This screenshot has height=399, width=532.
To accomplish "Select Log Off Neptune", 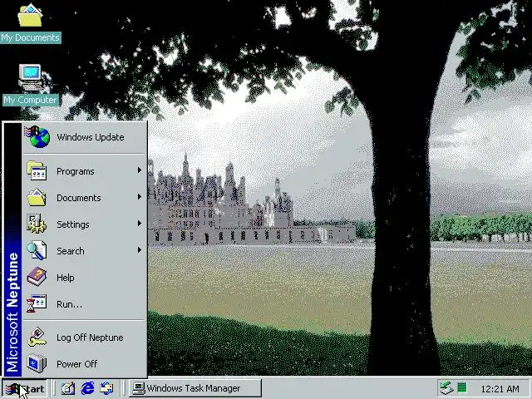I will pos(84,337).
